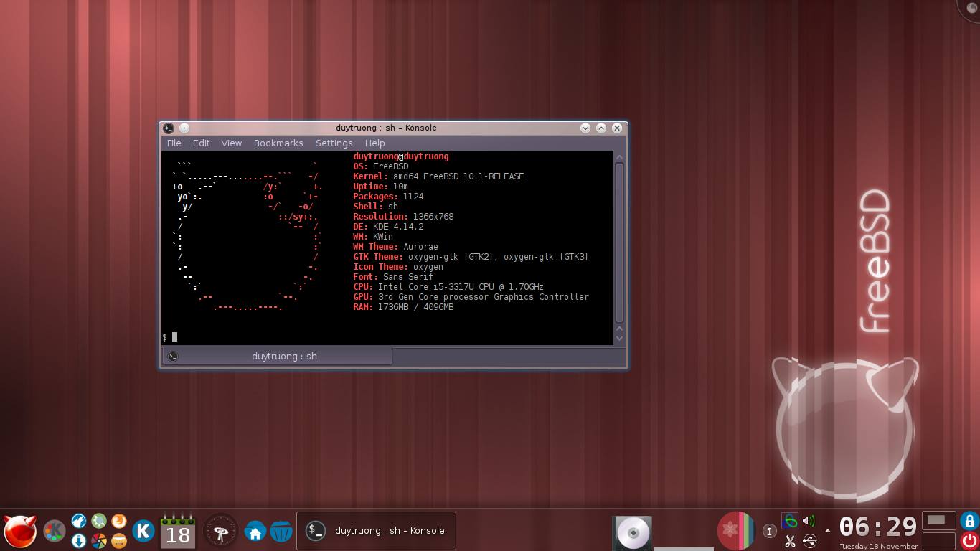Open the USB device notifier icon
The width and height of the screenshot is (980, 551).
pos(809,541)
